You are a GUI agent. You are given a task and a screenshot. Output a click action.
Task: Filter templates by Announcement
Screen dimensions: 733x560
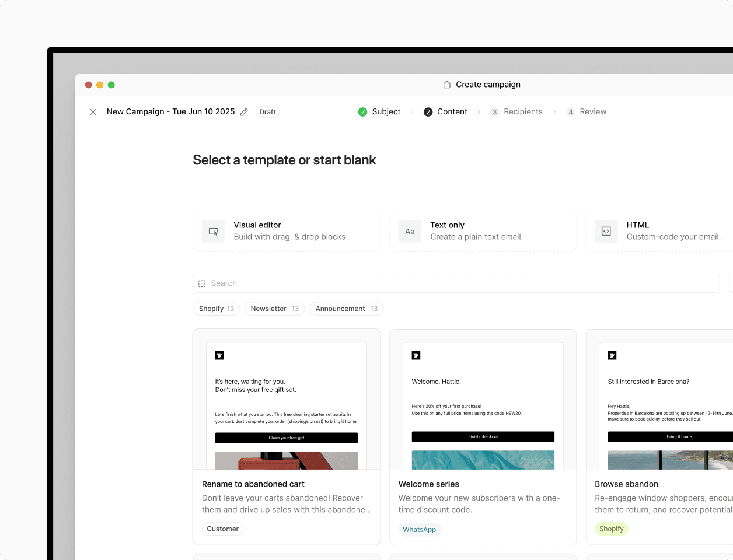[x=347, y=309]
